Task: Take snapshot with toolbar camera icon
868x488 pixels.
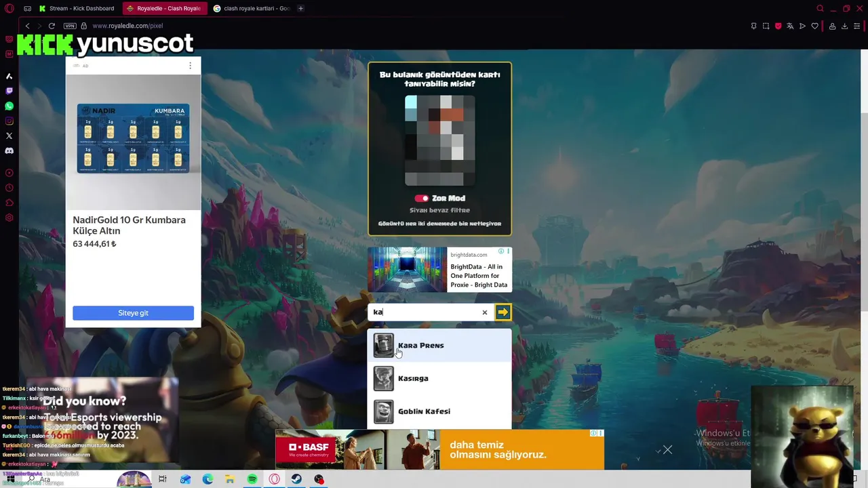Action: 766,26
